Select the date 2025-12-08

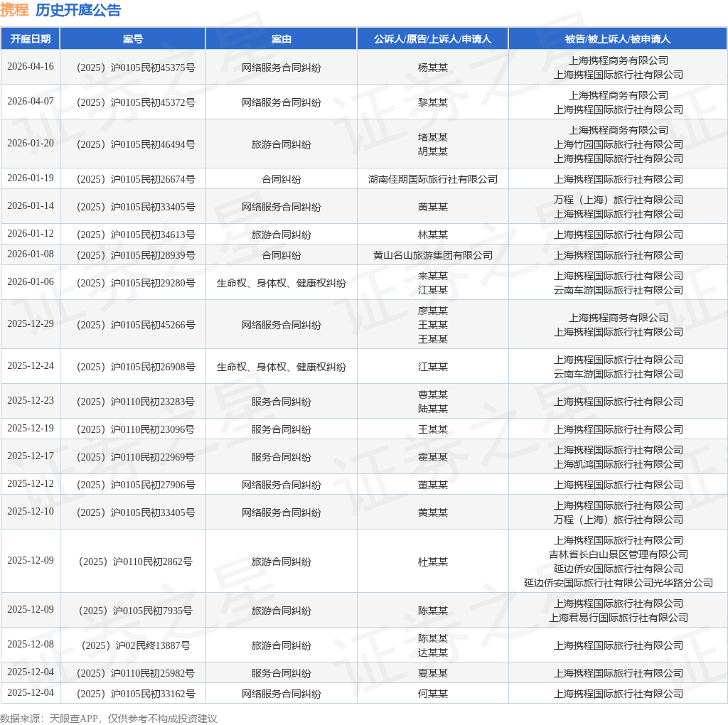pyautogui.click(x=31, y=644)
